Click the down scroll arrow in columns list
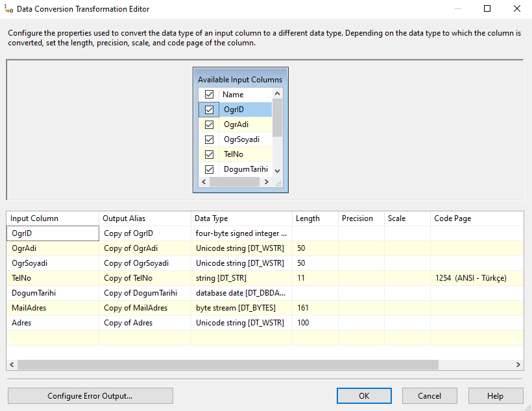532x411 pixels. (278, 169)
